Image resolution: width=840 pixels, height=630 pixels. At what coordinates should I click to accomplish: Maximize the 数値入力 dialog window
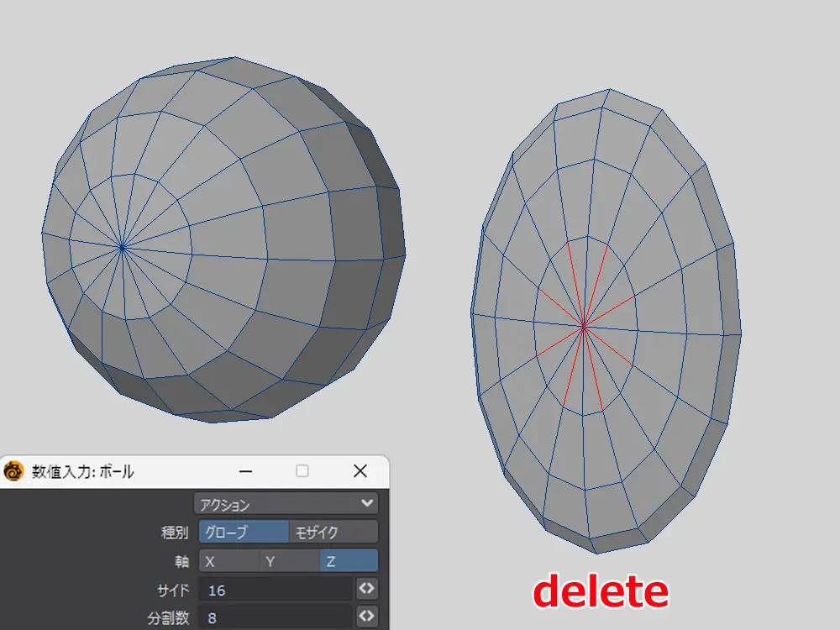[x=302, y=472]
